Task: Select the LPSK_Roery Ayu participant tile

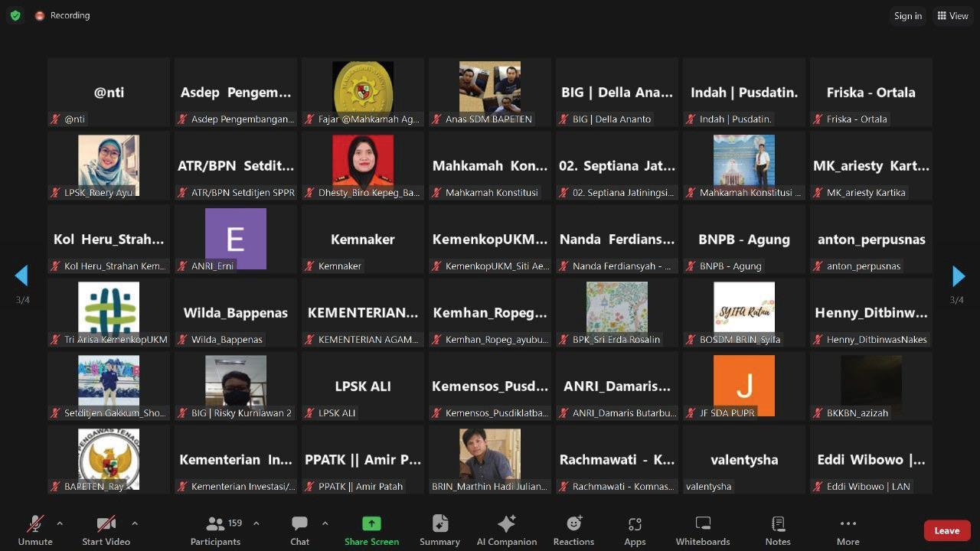Action: click(109, 166)
